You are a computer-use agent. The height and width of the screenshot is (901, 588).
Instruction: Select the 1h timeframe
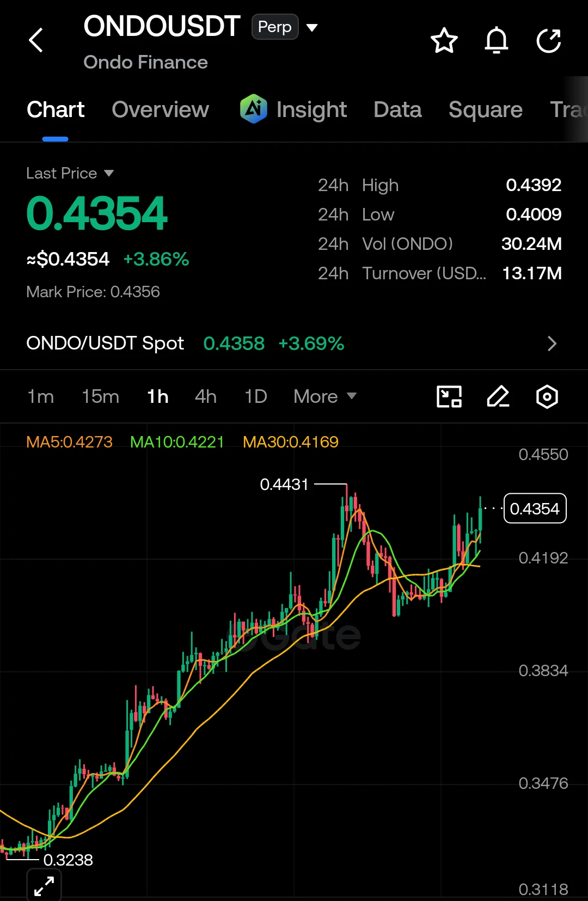tap(157, 396)
